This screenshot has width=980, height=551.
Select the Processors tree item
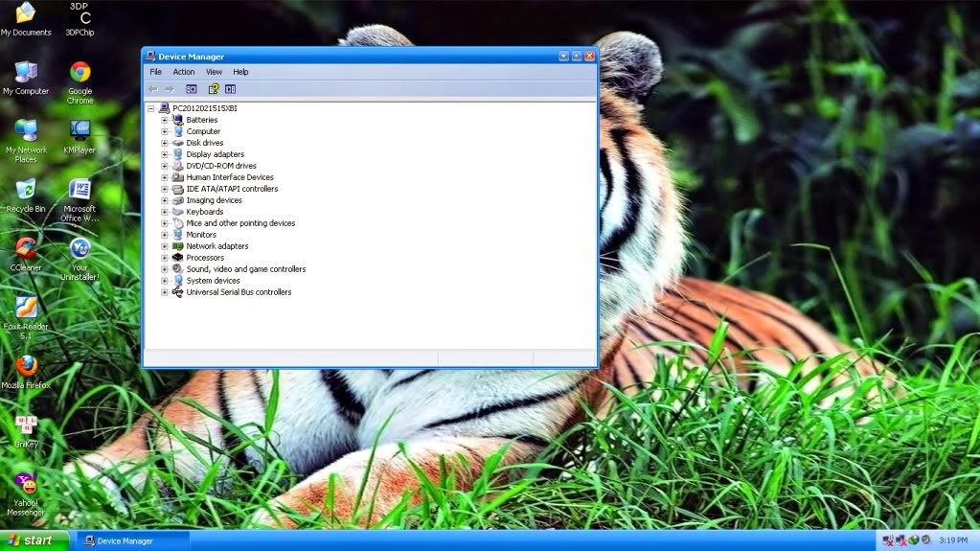(x=205, y=258)
